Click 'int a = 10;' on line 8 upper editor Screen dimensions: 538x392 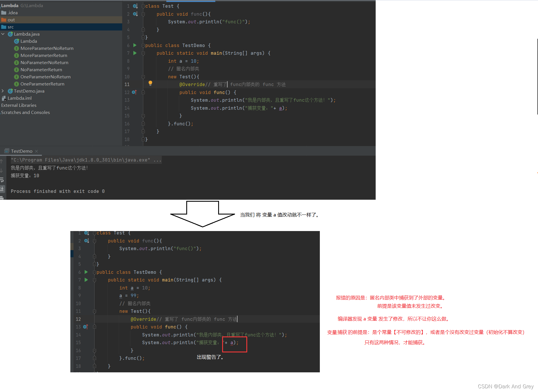pos(183,61)
